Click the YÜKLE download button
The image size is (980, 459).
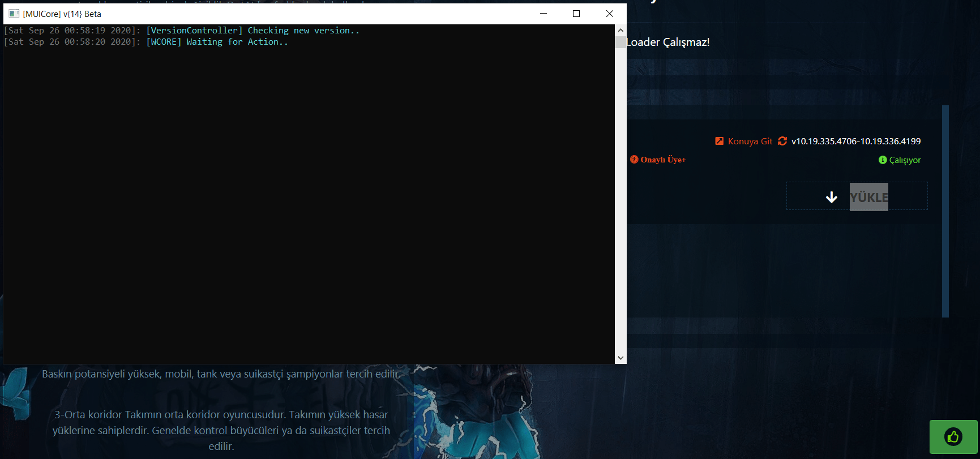coord(857,196)
